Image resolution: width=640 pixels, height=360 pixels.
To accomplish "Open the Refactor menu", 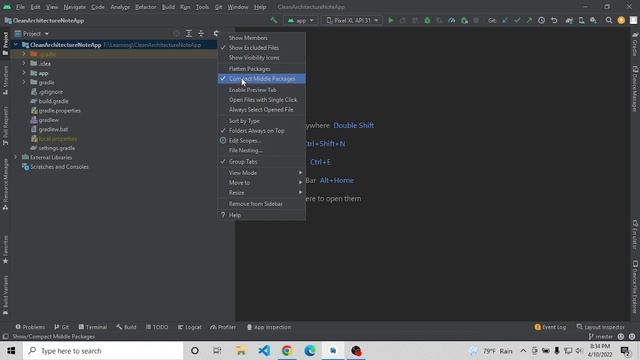I will click(x=145, y=7).
